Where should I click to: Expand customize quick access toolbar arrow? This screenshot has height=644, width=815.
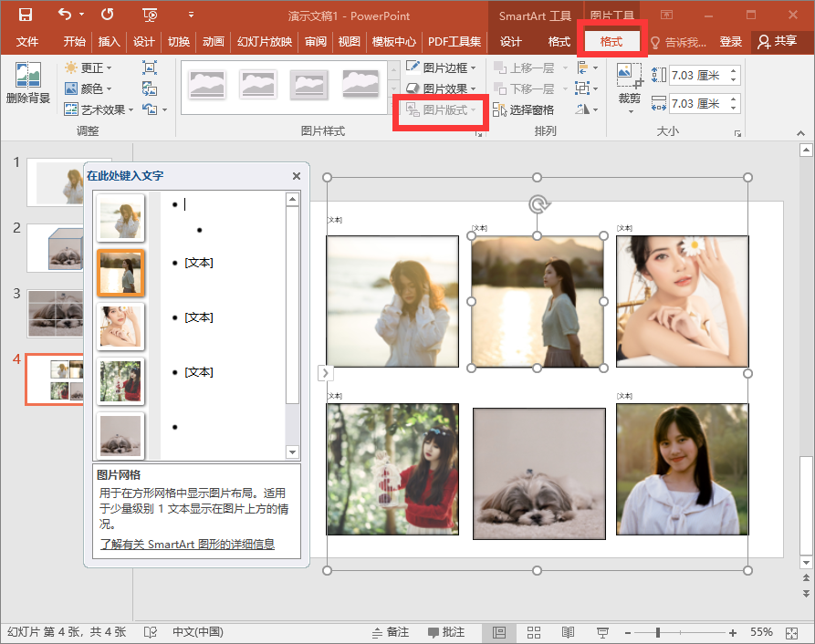coord(191,15)
